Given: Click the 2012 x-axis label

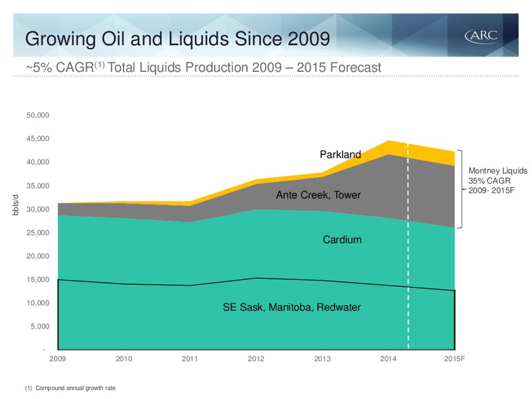Looking at the screenshot, I should (256, 358).
